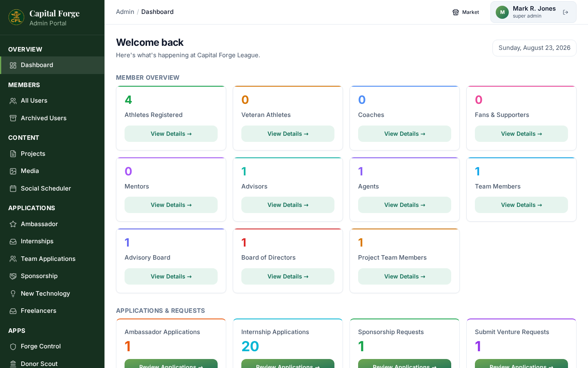
Task: Click the Dashboard grid icon in sidebar
Action: (13, 65)
